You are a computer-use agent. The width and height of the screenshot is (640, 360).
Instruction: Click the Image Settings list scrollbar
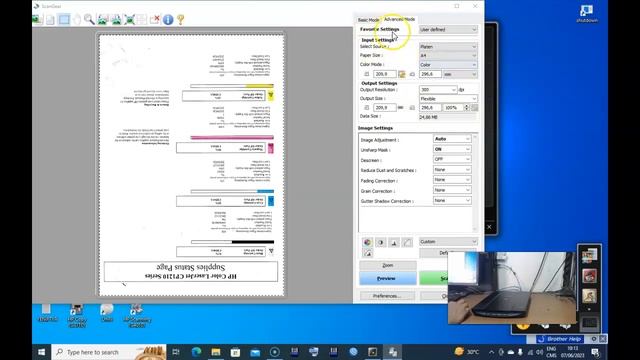[475, 183]
